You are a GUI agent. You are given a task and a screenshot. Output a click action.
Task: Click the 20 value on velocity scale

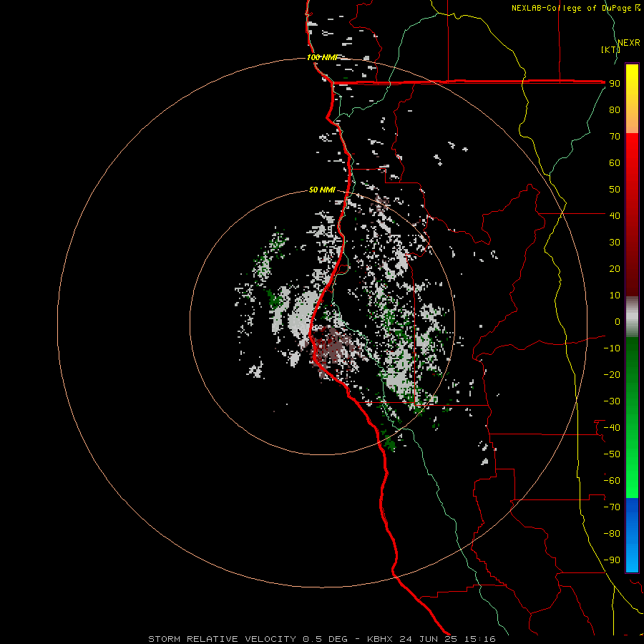(615, 268)
